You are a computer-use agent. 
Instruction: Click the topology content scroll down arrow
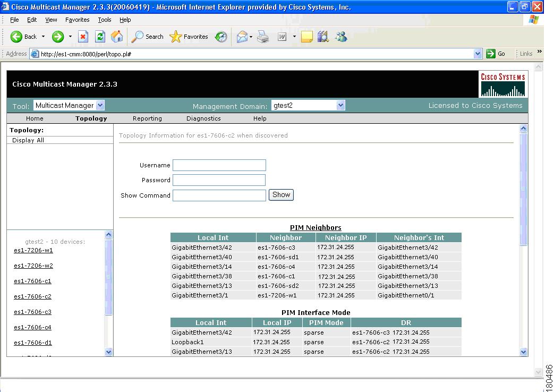(524, 352)
